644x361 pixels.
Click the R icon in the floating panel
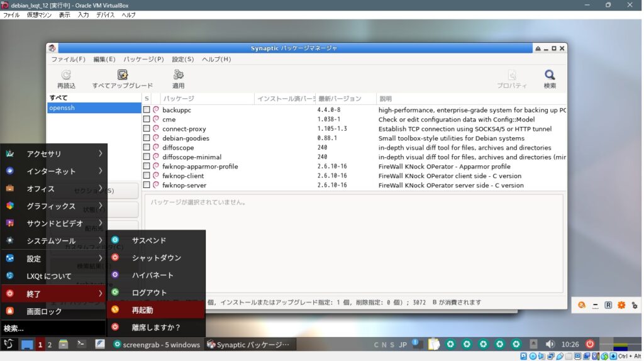[x=608, y=305]
